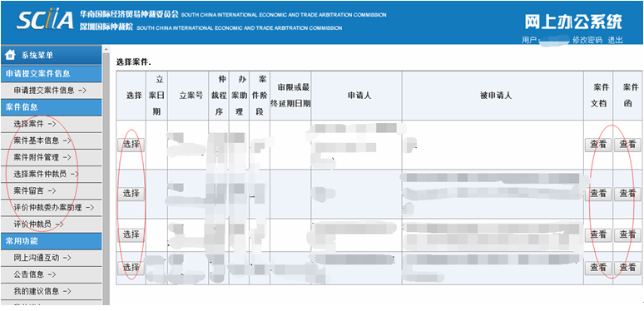
Task: Click the 网上办公系统 title text
Action: click(x=573, y=22)
